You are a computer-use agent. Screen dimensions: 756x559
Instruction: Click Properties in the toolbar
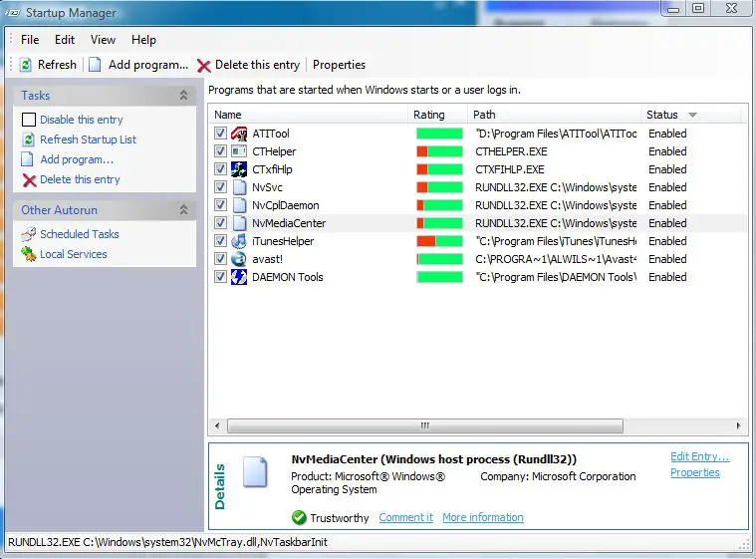coord(339,65)
